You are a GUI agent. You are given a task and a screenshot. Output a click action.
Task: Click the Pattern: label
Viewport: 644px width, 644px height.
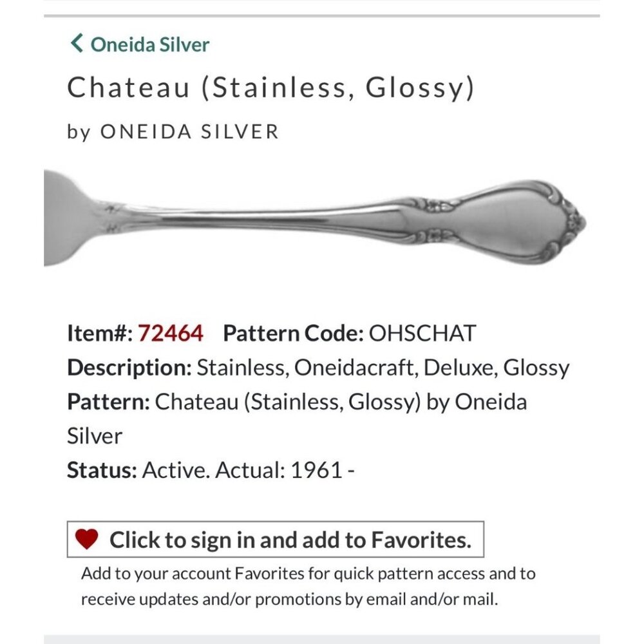click(x=109, y=401)
